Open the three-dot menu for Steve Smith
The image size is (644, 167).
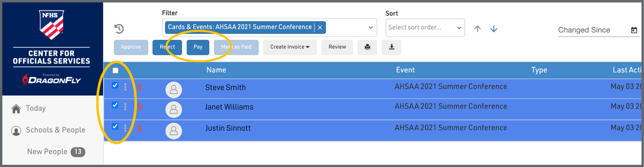pyautogui.click(x=125, y=87)
